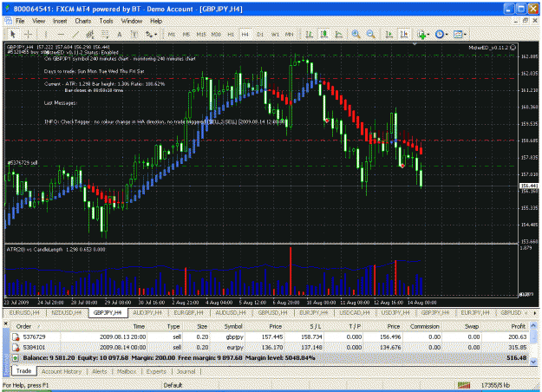Click the order icon for row 5384101
542x392 pixels.
pos(16,348)
